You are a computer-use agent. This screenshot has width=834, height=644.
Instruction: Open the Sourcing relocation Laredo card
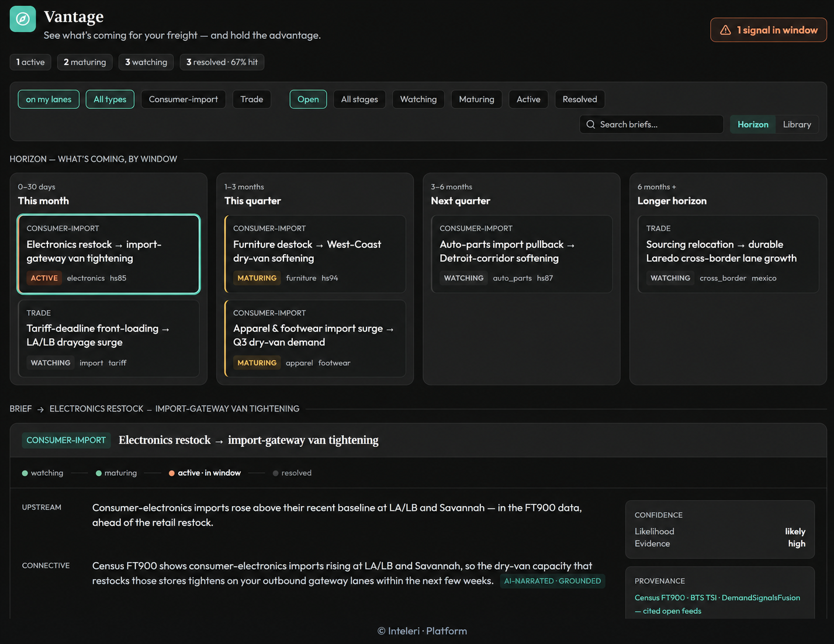[728, 254]
